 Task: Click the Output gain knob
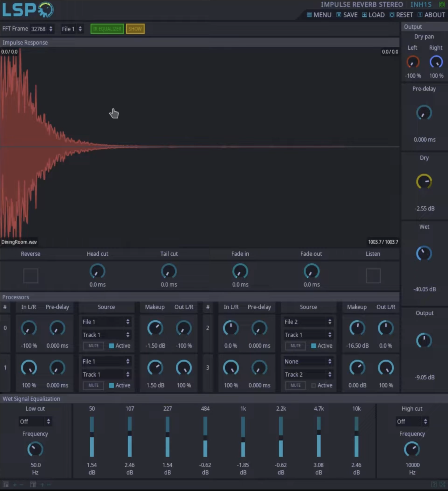pos(424,341)
